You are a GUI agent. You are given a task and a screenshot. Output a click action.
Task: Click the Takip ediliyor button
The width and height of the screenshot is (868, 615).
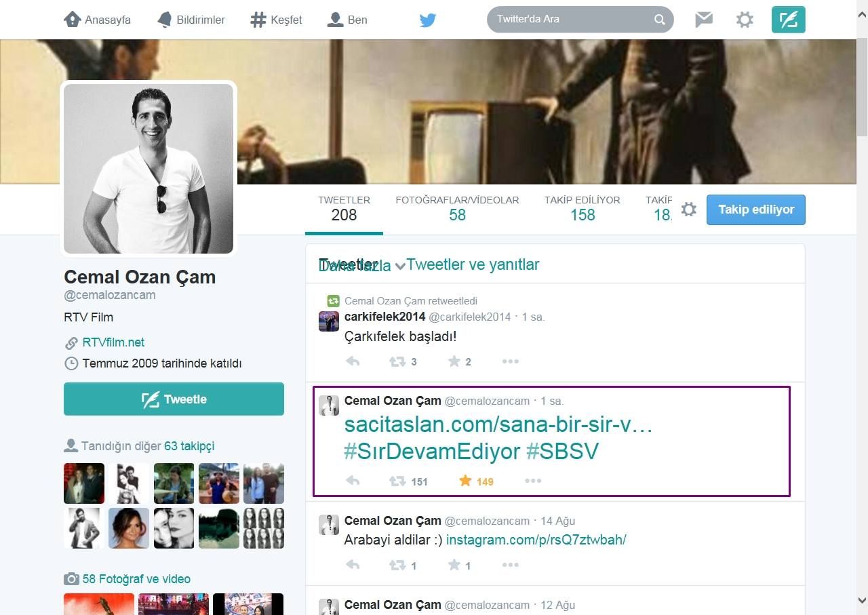point(756,210)
